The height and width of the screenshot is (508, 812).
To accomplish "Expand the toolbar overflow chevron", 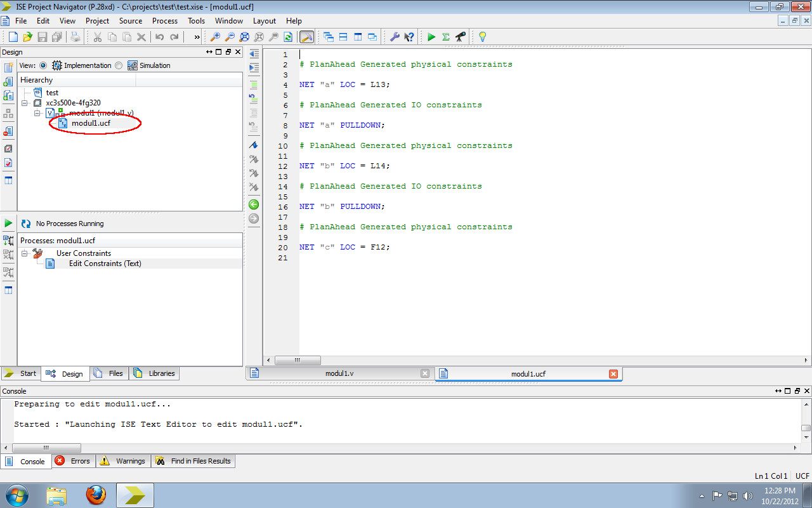I will pyautogui.click(x=196, y=36).
